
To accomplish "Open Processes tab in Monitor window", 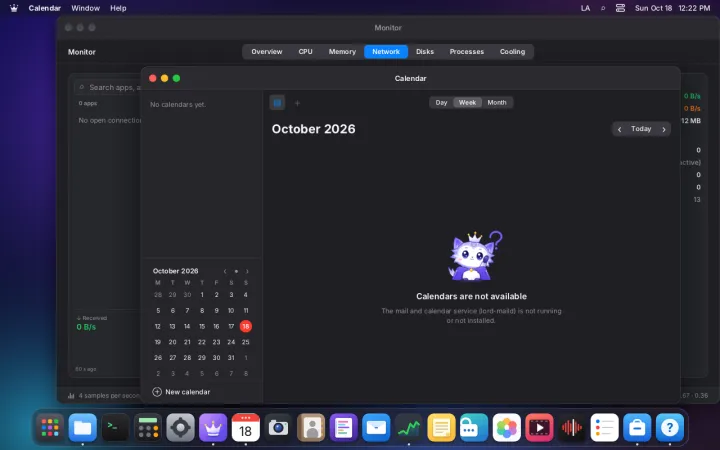I will [x=467, y=51].
